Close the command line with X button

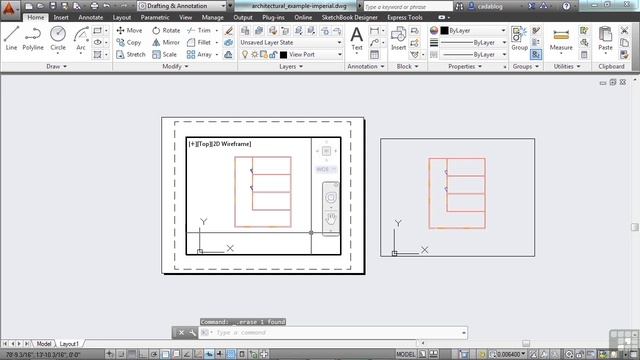(x=181, y=333)
